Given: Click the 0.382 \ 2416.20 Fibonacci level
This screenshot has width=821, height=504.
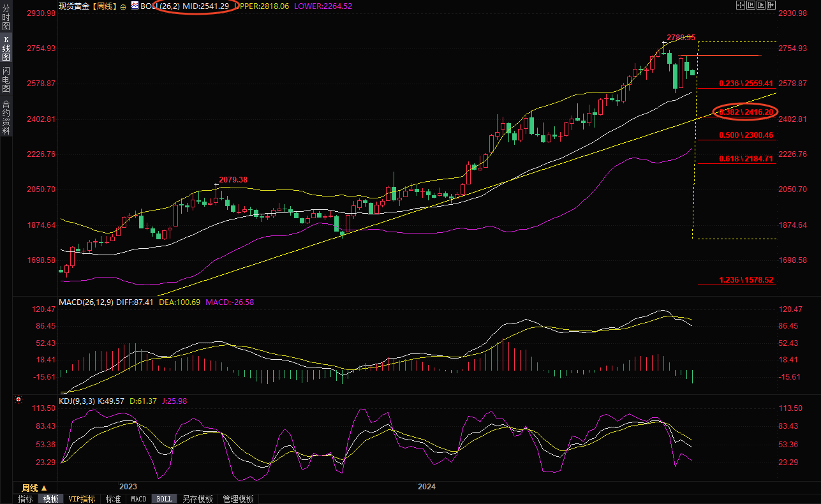Looking at the screenshot, I should (x=746, y=112).
